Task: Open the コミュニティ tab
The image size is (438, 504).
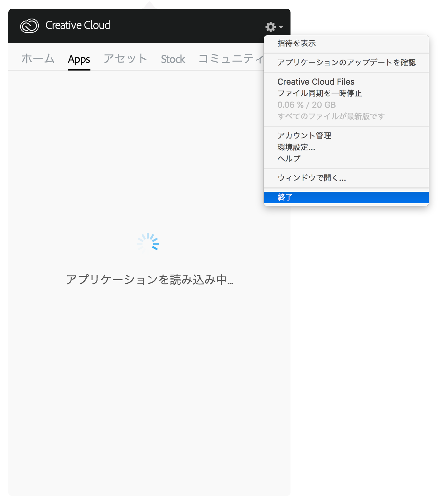Action: coord(231,59)
